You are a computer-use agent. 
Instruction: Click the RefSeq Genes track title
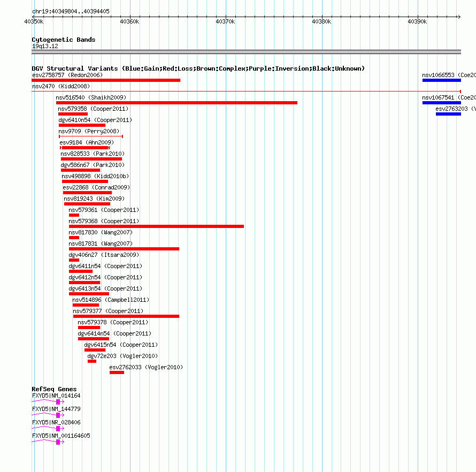point(54,389)
